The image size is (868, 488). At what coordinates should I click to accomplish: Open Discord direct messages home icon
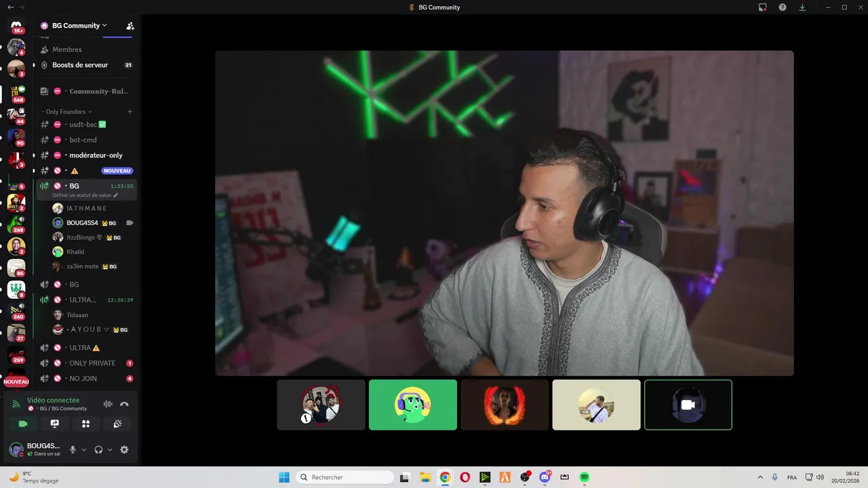(16, 25)
